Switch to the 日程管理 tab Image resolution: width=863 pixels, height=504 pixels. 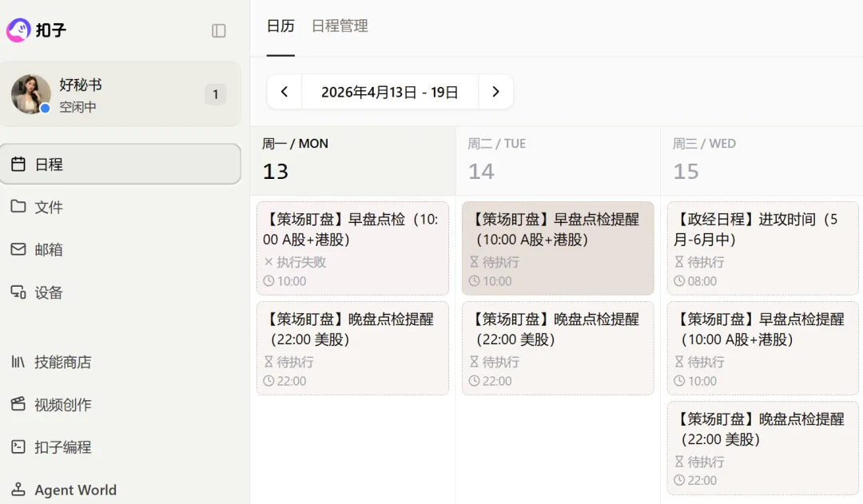pyautogui.click(x=340, y=26)
